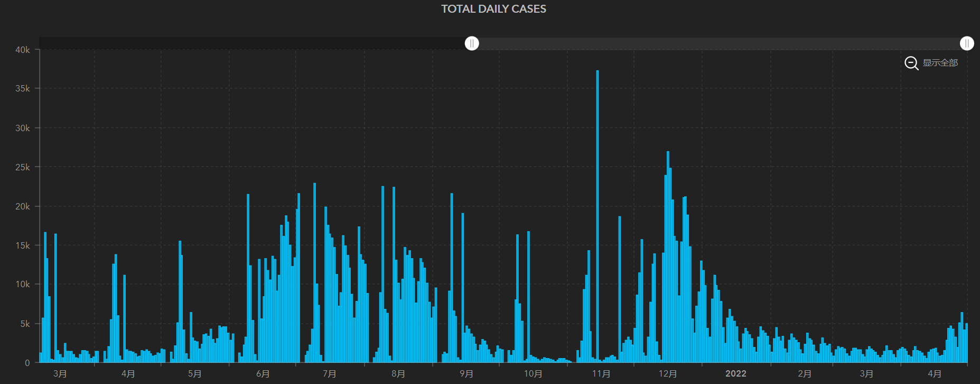Click the 11月 x-axis label

(601, 374)
